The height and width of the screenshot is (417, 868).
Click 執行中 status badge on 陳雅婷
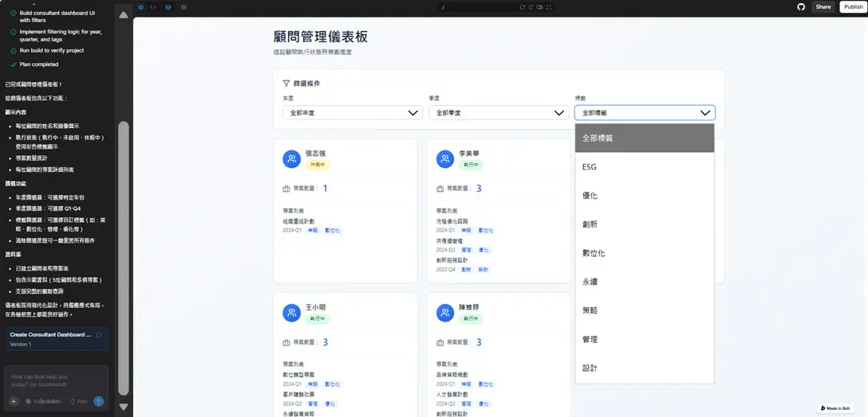click(471, 318)
